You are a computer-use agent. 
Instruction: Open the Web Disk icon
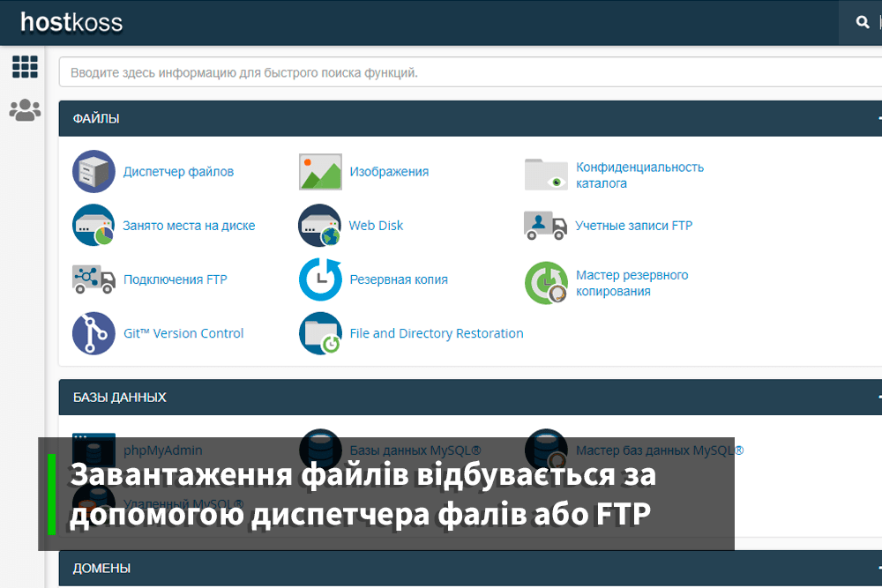319,226
